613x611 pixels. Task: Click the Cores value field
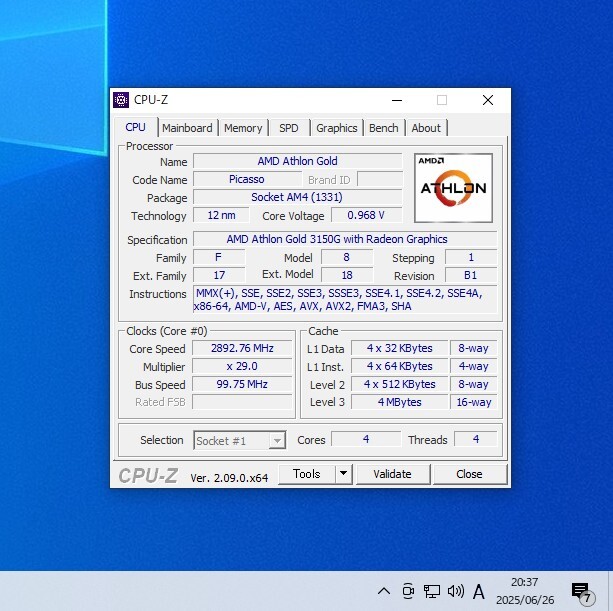366,439
